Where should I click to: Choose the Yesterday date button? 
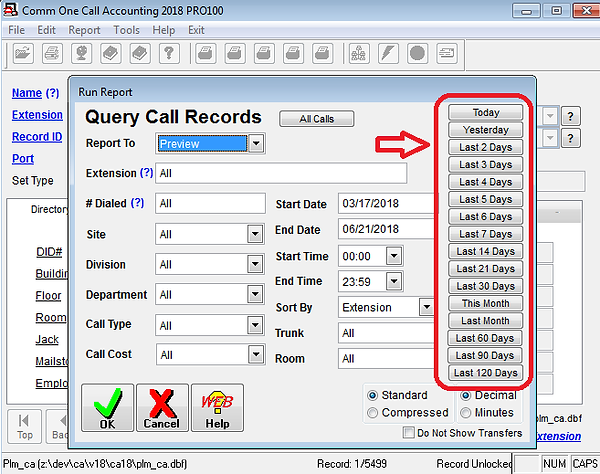(x=486, y=130)
